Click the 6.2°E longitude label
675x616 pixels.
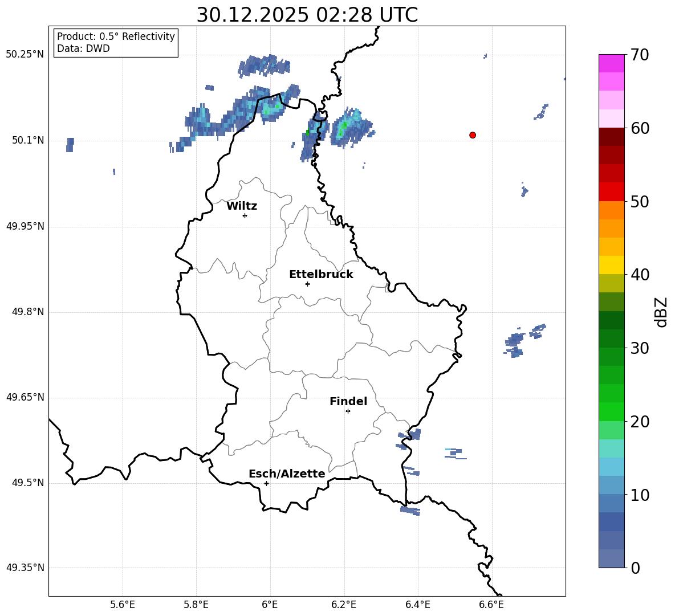344,605
